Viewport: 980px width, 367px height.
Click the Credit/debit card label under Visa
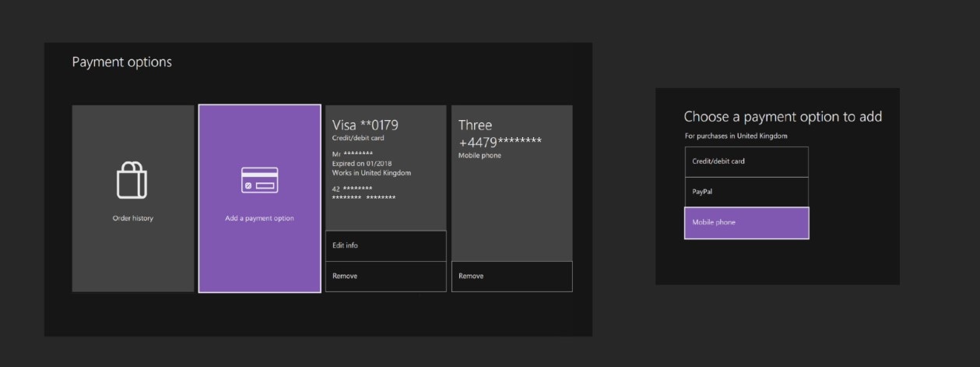[x=358, y=138]
